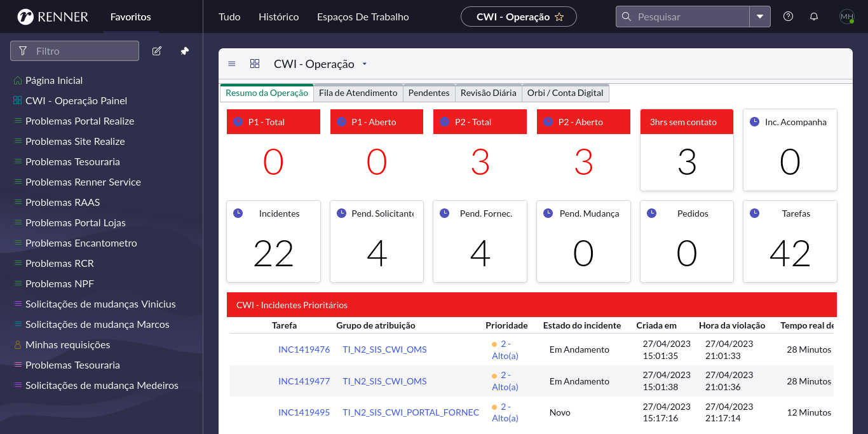868x434 pixels.
Task: Open the help question mark icon
Action: [x=789, y=17]
